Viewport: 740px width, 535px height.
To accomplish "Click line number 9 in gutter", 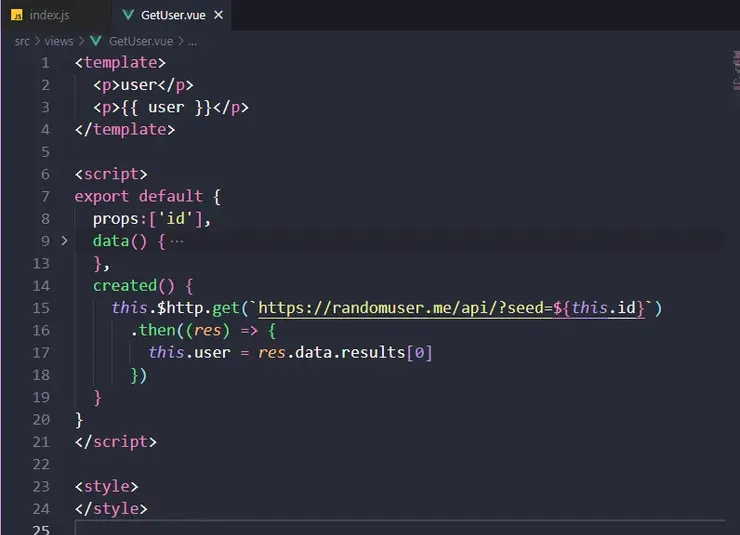I will pyautogui.click(x=45, y=241).
